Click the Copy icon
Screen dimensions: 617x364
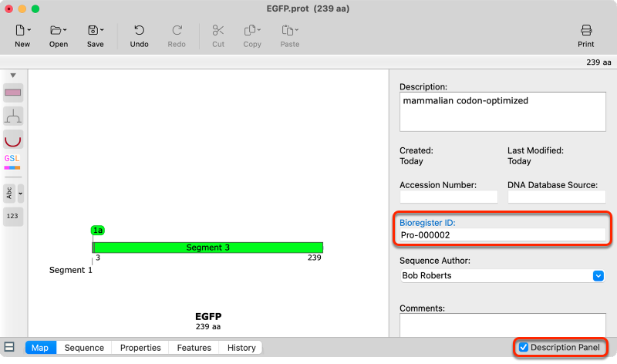250,30
